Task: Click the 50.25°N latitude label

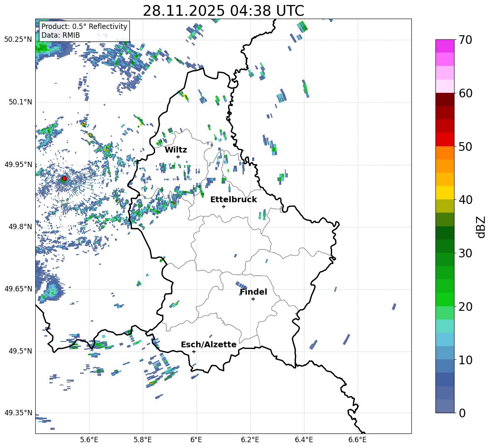Action: coord(18,40)
